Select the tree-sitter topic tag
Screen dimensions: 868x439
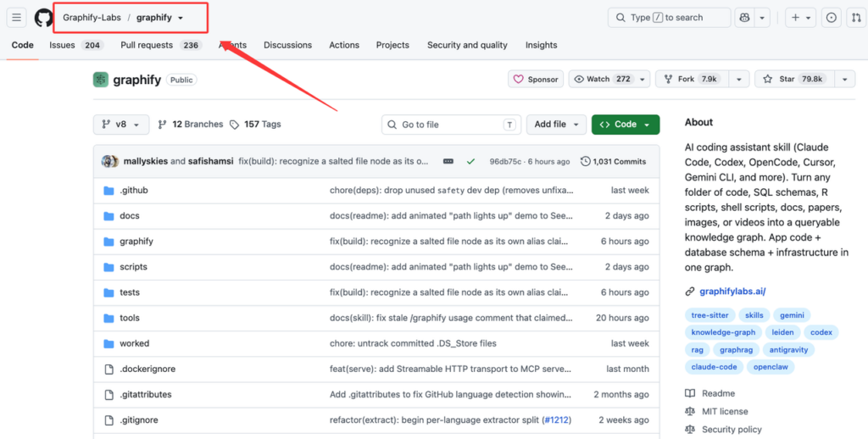(x=709, y=315)
